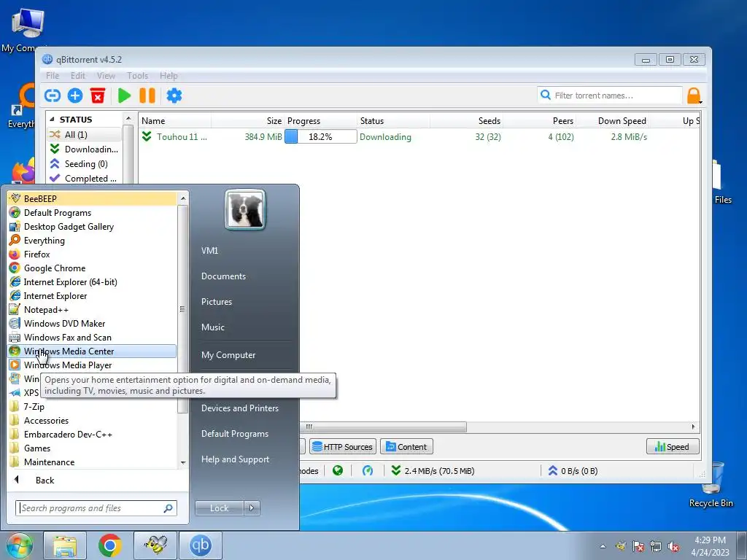This screenshot has height=560, width=747.
Task: Launch BeeBEEP from the Start menu
Action: point(92,198)
